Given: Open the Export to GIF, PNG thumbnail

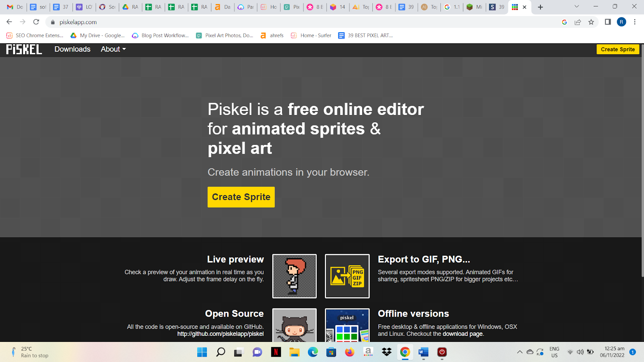Looking at the screenshot, I should (347, 276).
